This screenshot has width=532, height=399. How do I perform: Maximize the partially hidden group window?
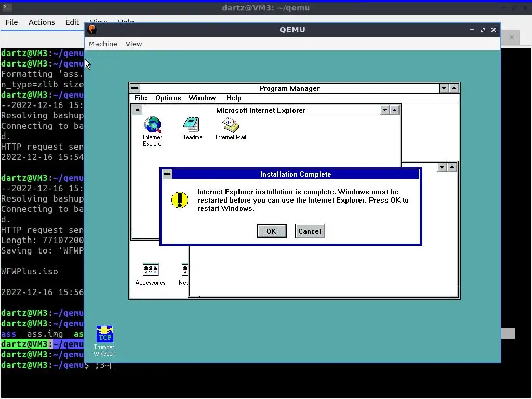(451, 167)
